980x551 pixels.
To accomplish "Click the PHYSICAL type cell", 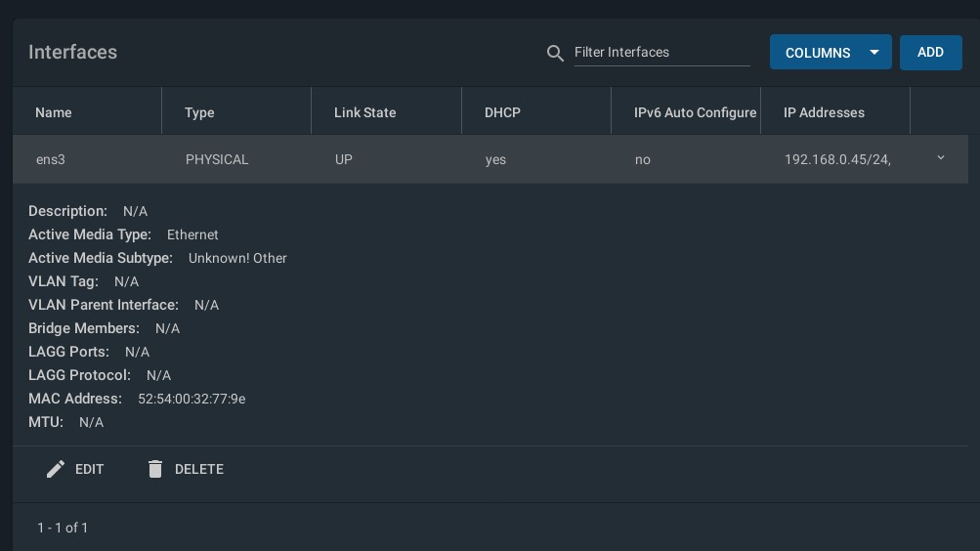I will tap(217, 159).
